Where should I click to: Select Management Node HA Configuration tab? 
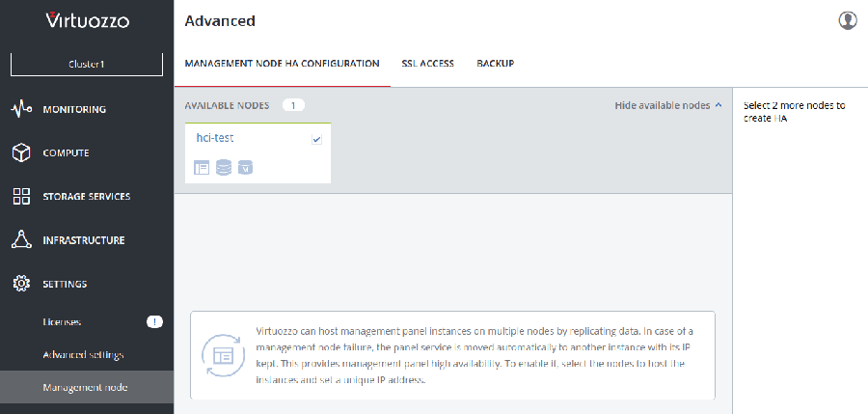pos(282,64)
